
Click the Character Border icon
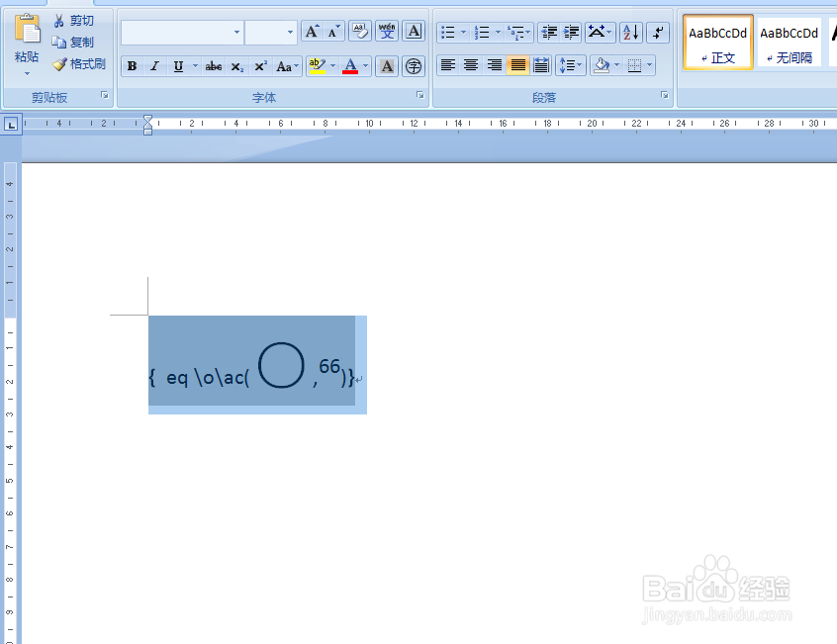point(414,32)
